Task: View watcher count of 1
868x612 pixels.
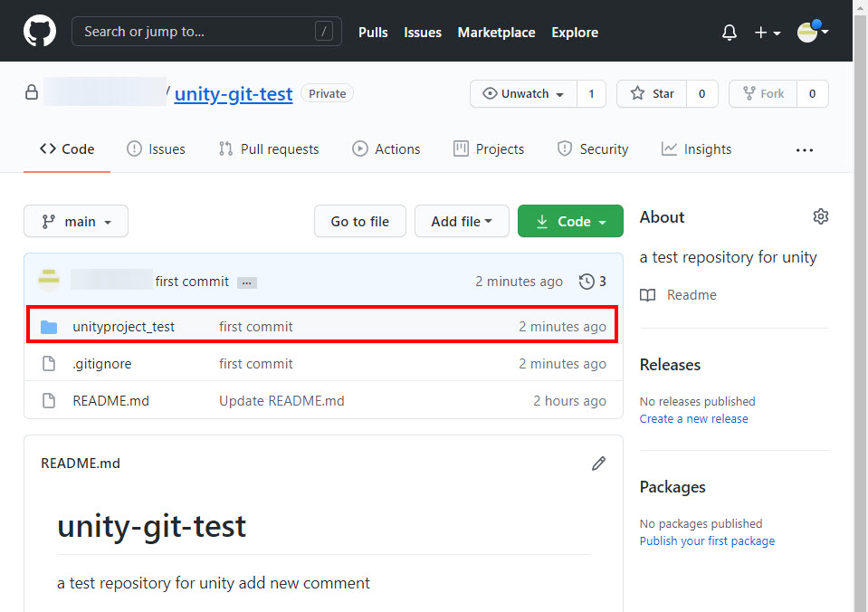Action: (x=591, y=93)
